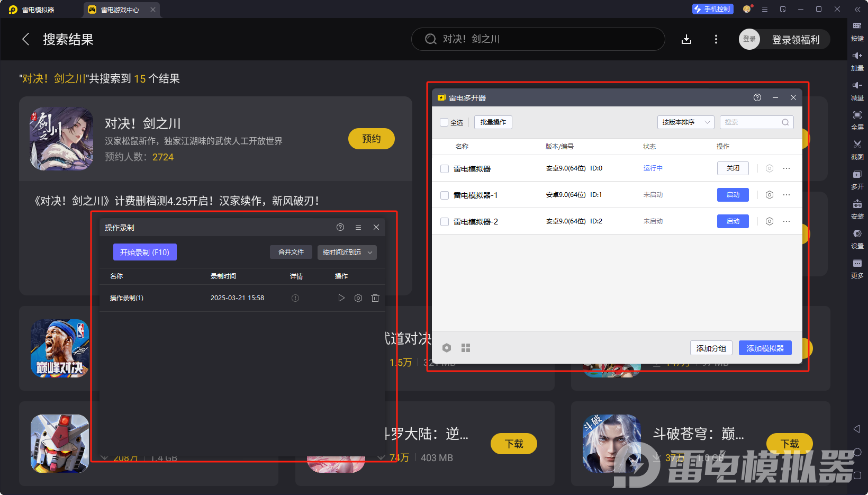This screenshot has height=495, width=868.
Task: Expand the 按版本排序 sort dropdown
Action: [x=686, y=122]
